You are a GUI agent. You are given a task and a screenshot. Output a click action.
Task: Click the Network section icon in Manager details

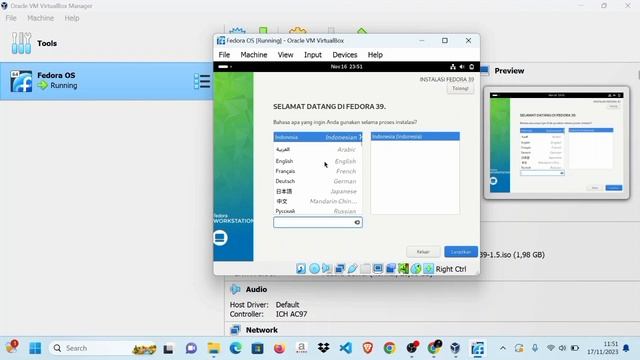tap(236, 330)
